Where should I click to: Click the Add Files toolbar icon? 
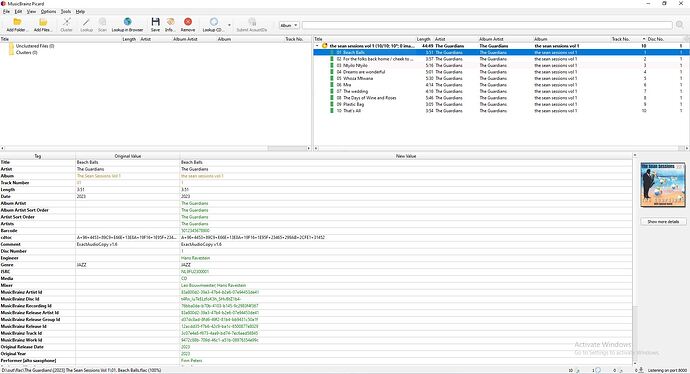43,22
